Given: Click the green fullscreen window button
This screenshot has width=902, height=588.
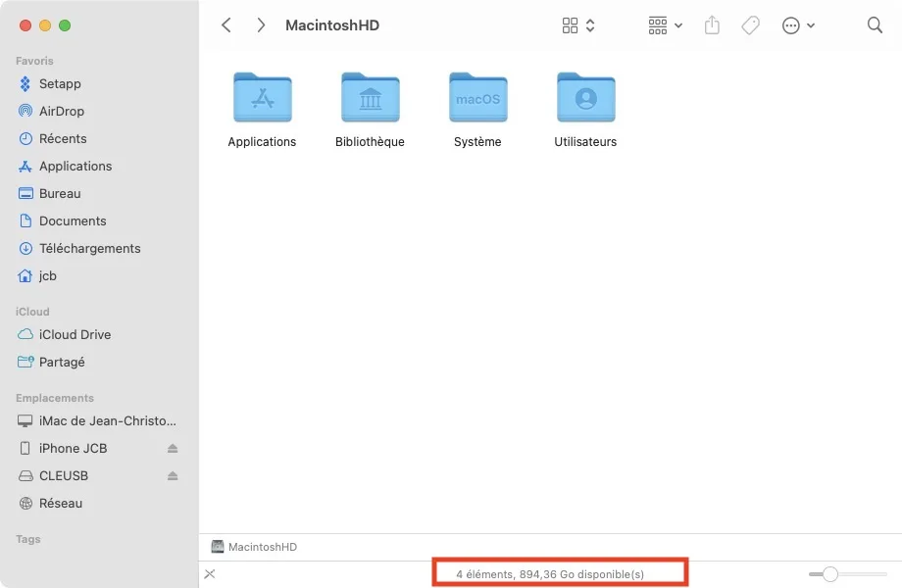Looking at the screenshot, I should point(65,25).
